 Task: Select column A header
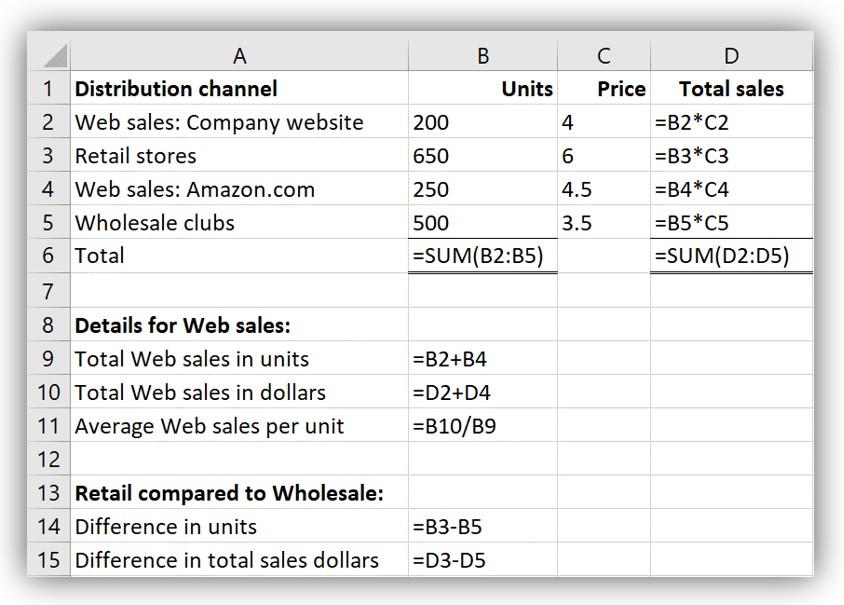pyautogui.click(x=239, y=56)
